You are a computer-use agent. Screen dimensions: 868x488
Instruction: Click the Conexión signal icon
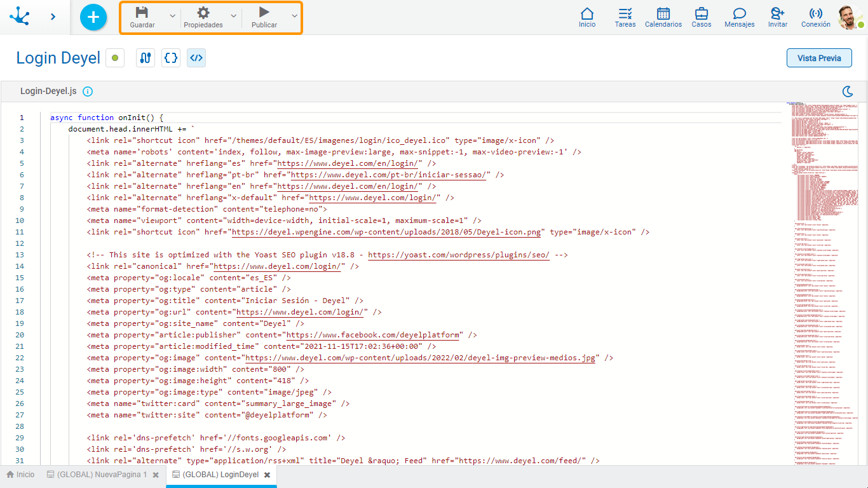(x=816, y=13)
